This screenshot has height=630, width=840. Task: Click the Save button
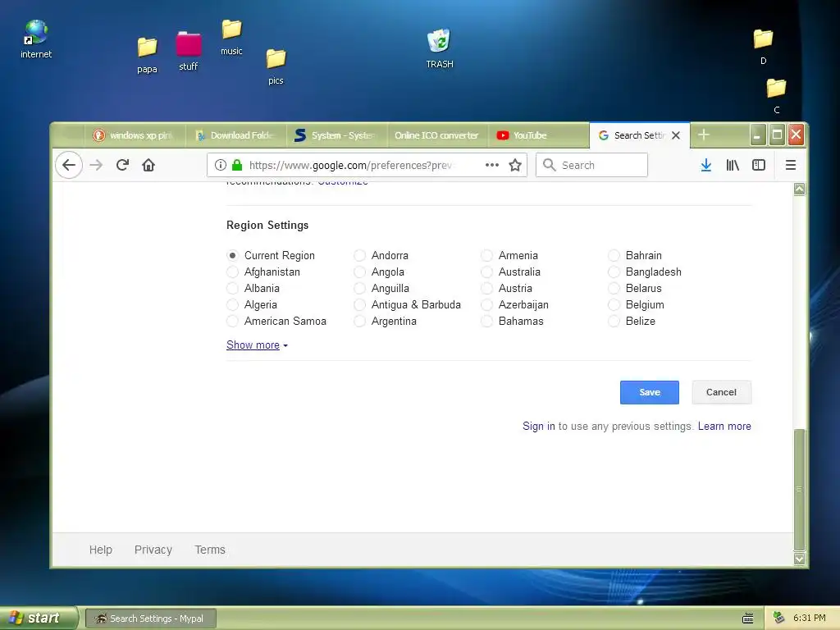(x=650, y=392)
